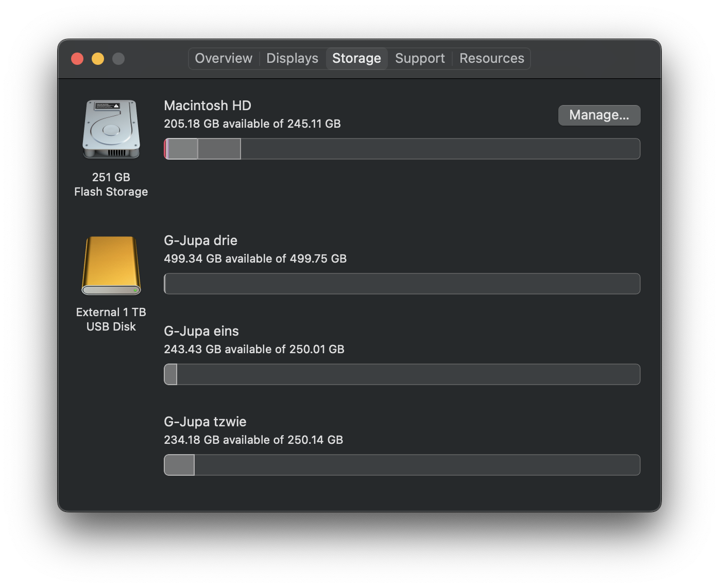The image size is (719, 588).
Task: Click the G-Jupa eins storage usage bar
Action: [402, 374]
